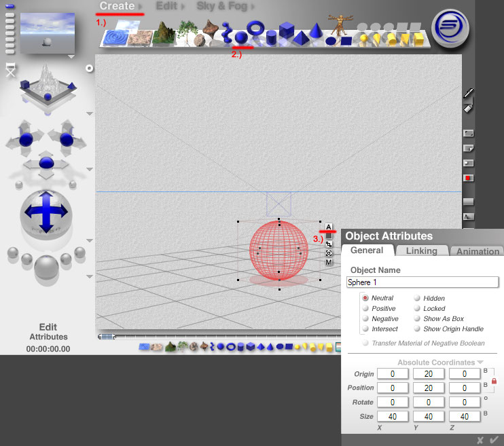Open the Absolute Coordinates dropdown
504x446 pixels.
pos(480,363)
